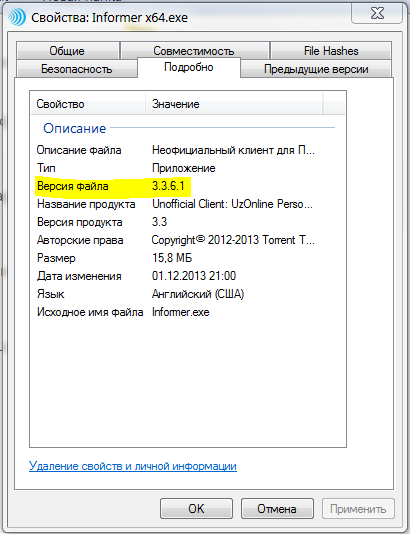Switch to the Общие tab
This screenshot has width=410, height=534.
67,51
